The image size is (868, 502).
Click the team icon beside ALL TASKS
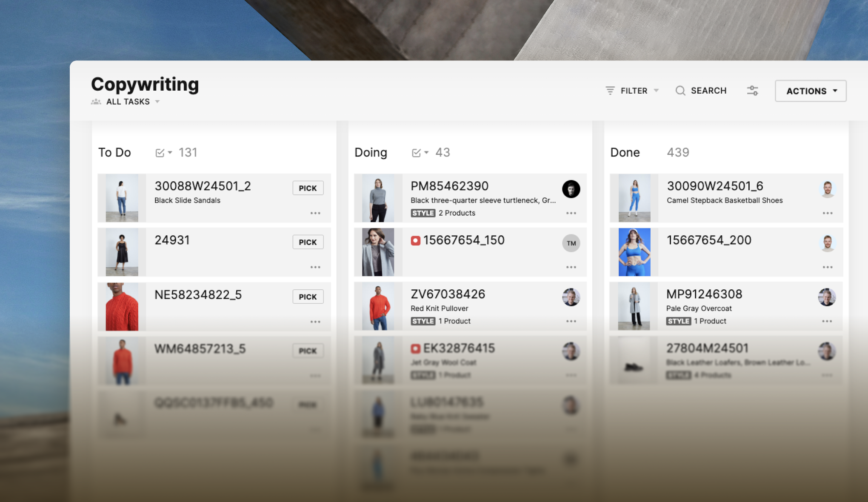[96, 102]
